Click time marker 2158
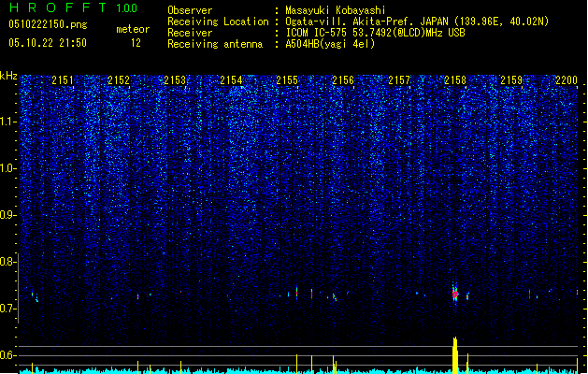 coord(455,80)
